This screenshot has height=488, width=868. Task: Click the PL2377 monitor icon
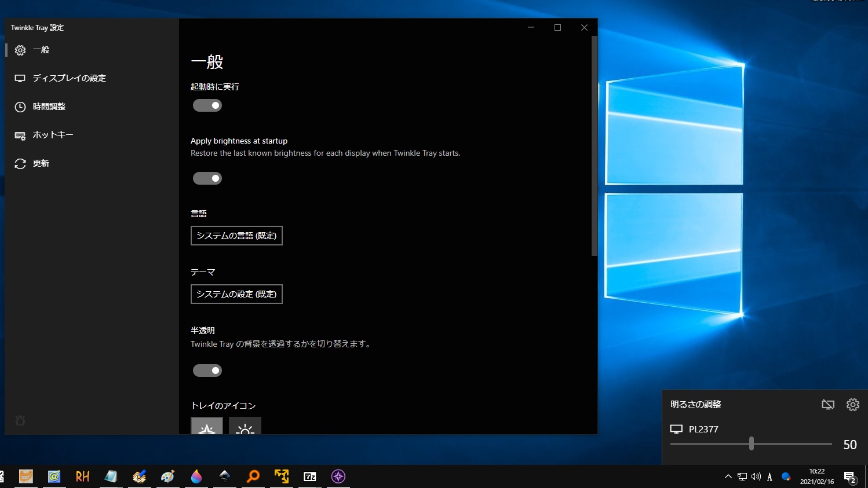pos(676,429)
